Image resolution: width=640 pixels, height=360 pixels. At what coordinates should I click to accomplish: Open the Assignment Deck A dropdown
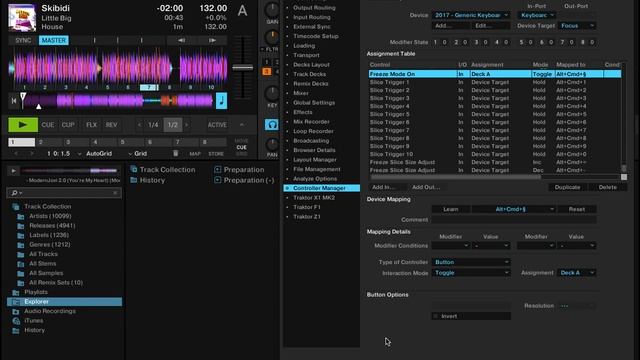pos(577,273)
